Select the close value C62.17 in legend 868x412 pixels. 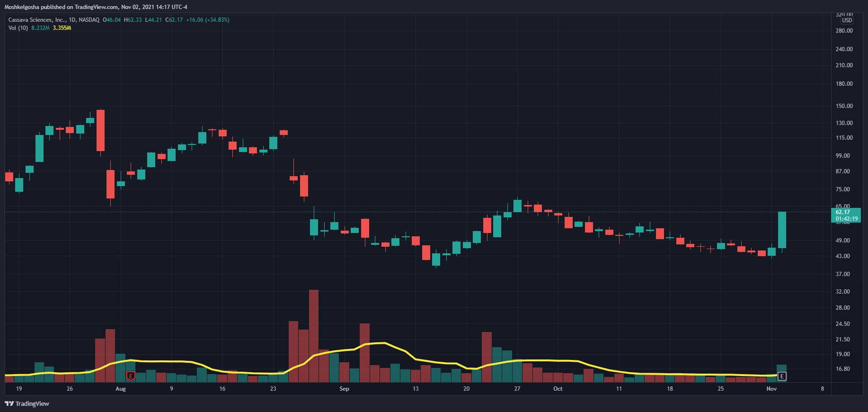tap(174, 20)
